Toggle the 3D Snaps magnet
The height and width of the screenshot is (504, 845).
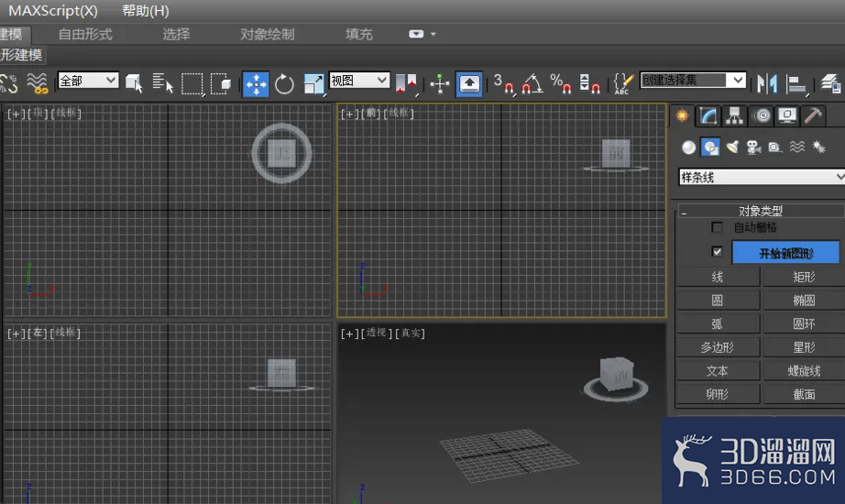[x=503, y=83]
